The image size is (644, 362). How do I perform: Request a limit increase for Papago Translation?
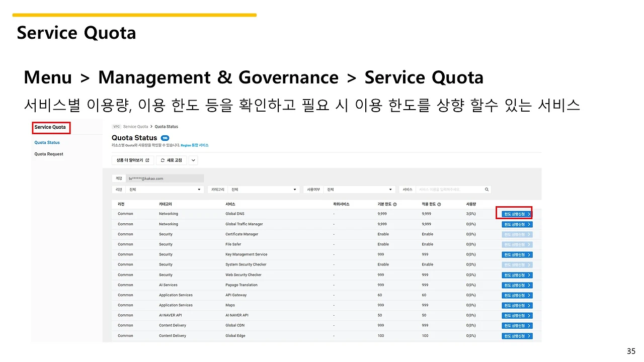(x=517, y=285)
